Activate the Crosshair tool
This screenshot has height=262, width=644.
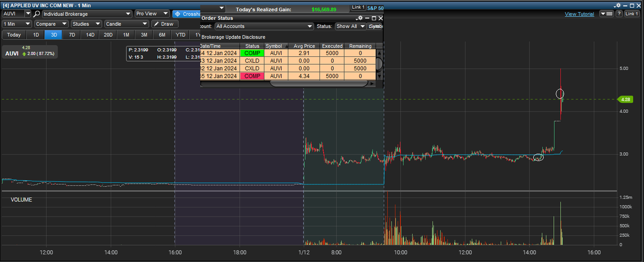point(187,13)
